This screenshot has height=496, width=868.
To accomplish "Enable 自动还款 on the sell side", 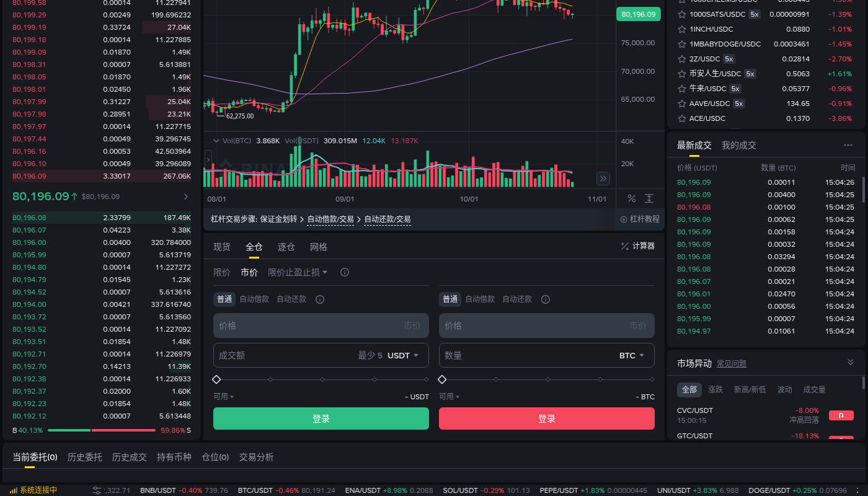I will 517,299.
